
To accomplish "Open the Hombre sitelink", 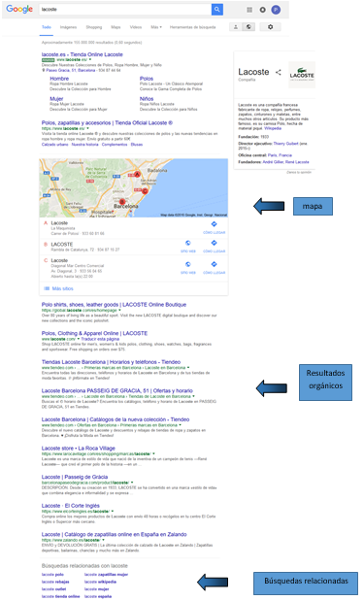I will [x=59, y=79].
